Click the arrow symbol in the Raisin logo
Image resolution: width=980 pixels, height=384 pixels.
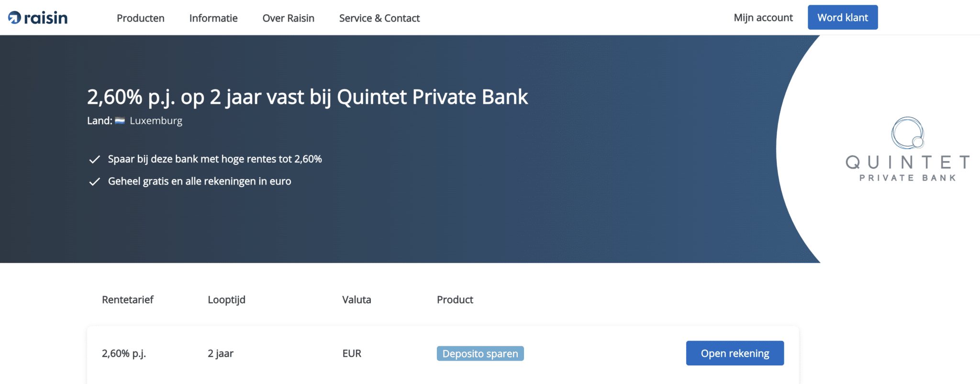pyautogui.click(x=13, y=17)
